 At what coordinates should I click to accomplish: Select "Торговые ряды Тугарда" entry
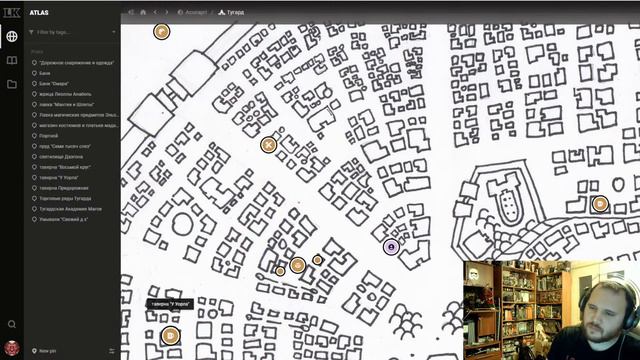[62, 198]
